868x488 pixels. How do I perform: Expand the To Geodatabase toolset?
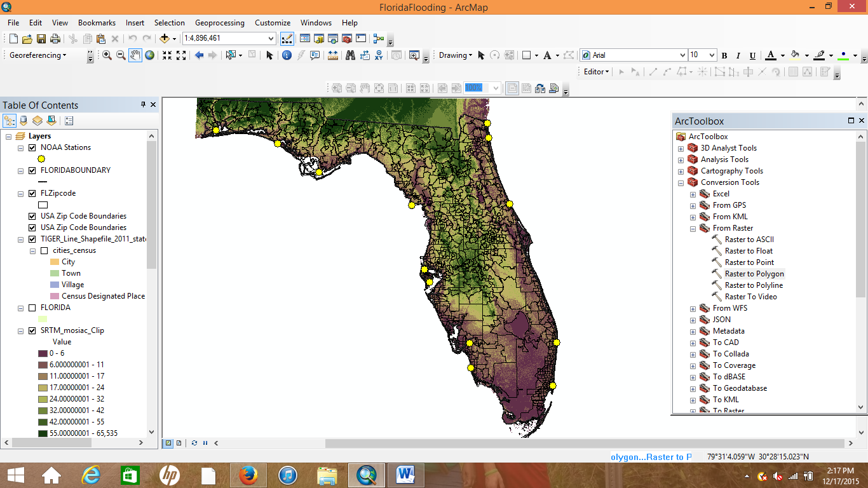pyautogui.click(x=693, y=388)
